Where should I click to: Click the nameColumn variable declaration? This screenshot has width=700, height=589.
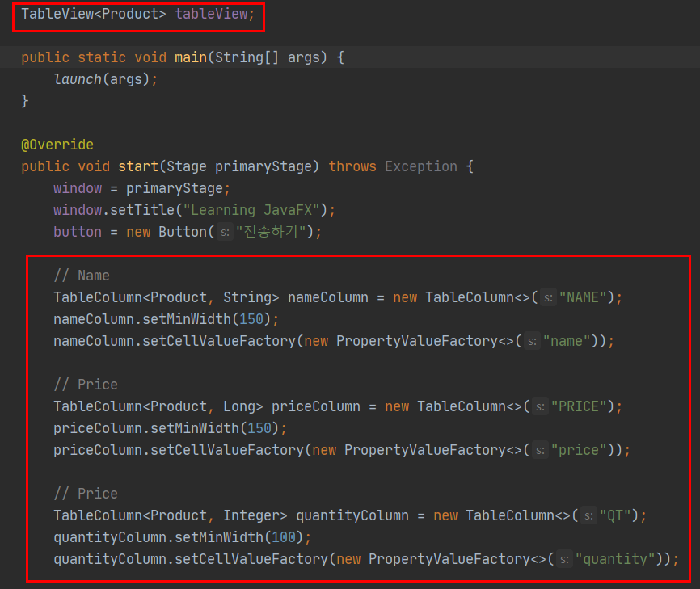click(327, 297)
